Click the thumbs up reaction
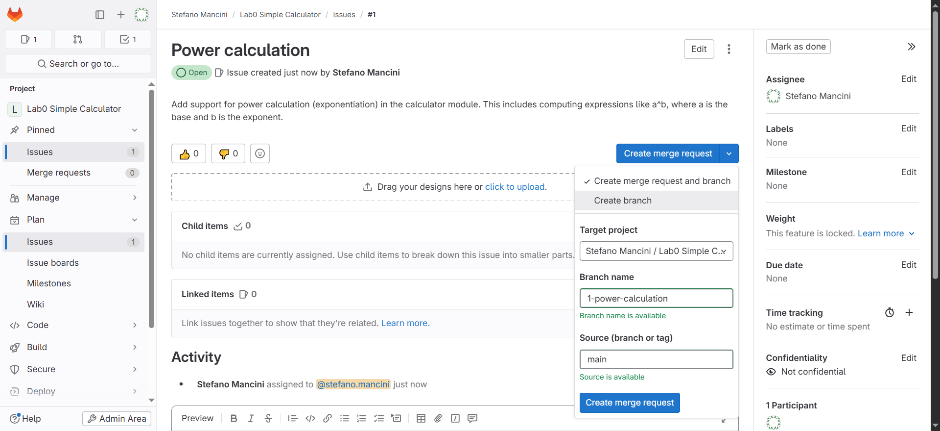 coord(189,153)
